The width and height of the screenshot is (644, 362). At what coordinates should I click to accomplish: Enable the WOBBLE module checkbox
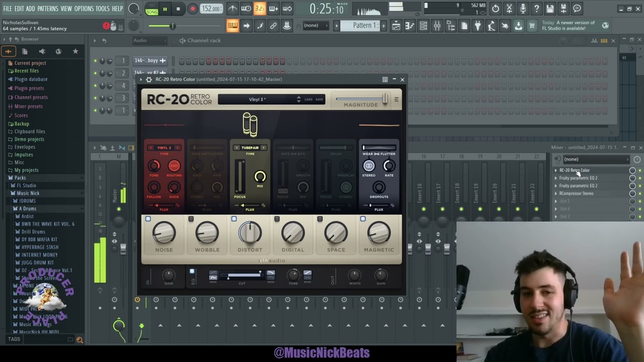coord(191,219)
